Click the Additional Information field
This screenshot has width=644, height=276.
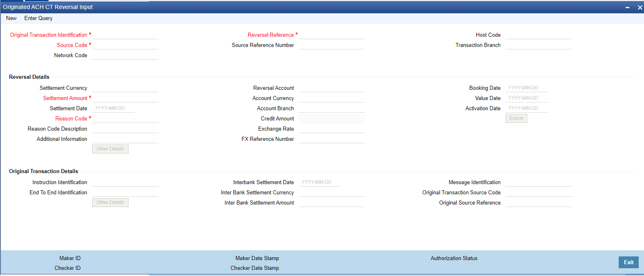(x=125, y=139)
